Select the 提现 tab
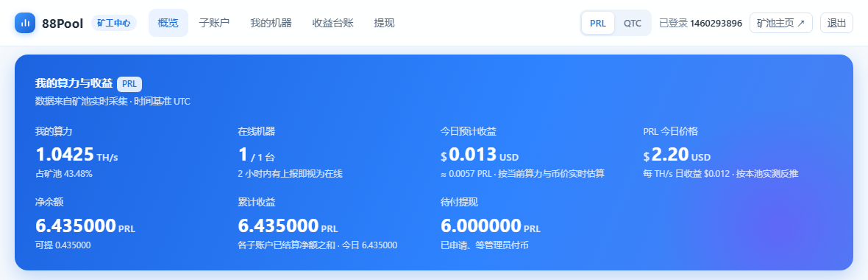 (384, 24)
